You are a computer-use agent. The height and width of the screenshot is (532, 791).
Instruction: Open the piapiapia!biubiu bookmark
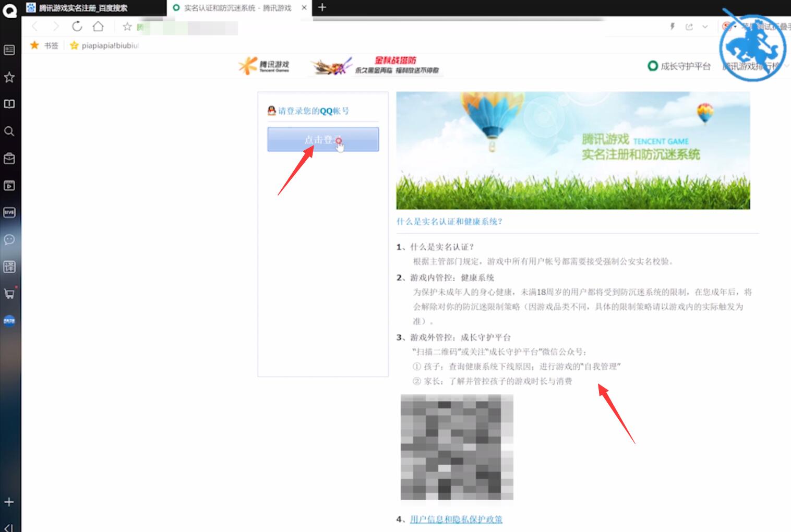[104, 45]
